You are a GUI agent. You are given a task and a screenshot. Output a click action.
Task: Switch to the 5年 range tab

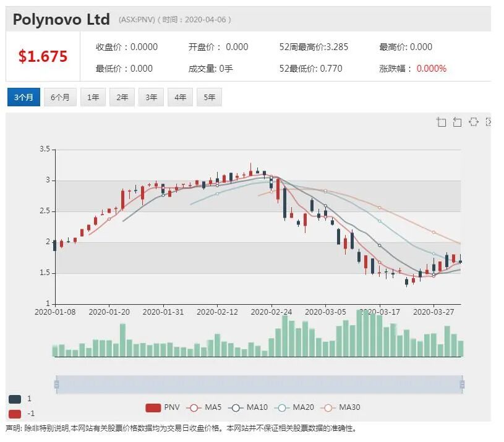point(209,97)
